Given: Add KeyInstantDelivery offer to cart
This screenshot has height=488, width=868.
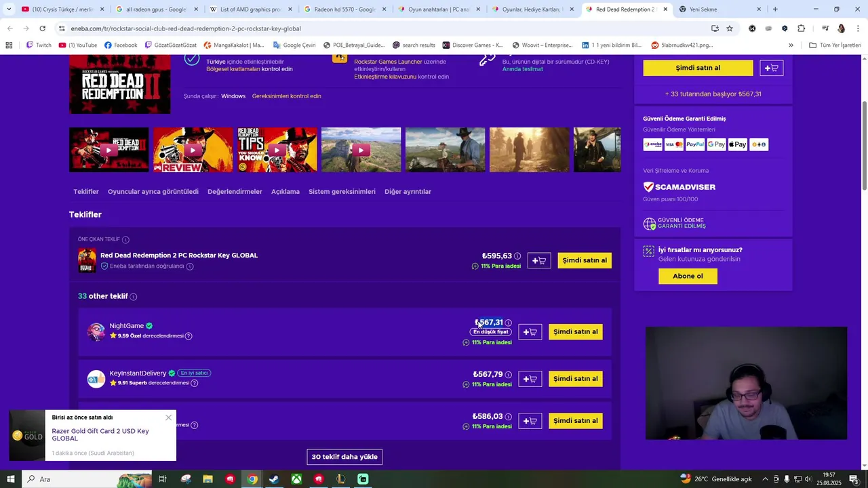Looking at the screenshot, I should coord(530,379).
